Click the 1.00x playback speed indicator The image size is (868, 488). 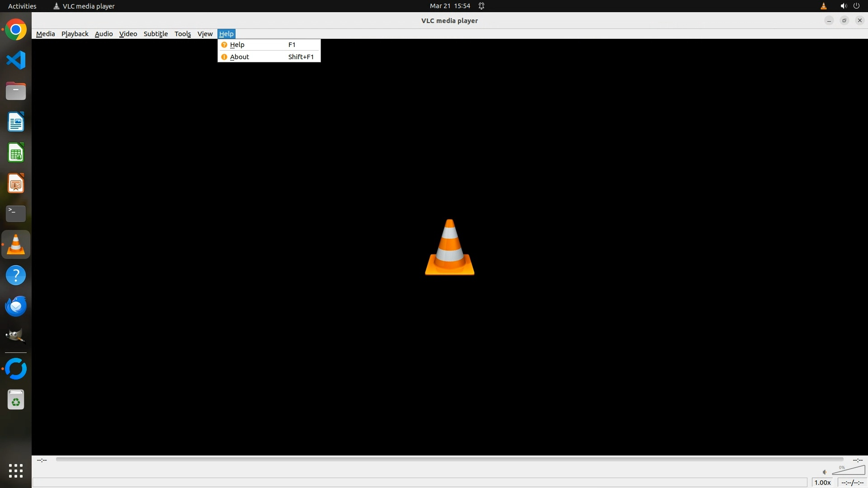[x=822, y=483]
